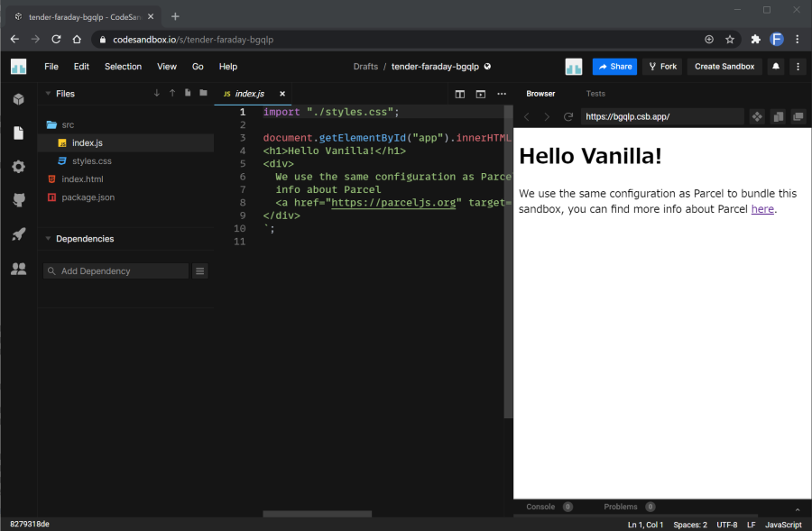Open the Selection menu
Image resolution: width=812 pixels, height=531 pixels.
pyautogui.click(x=123, y=67)
